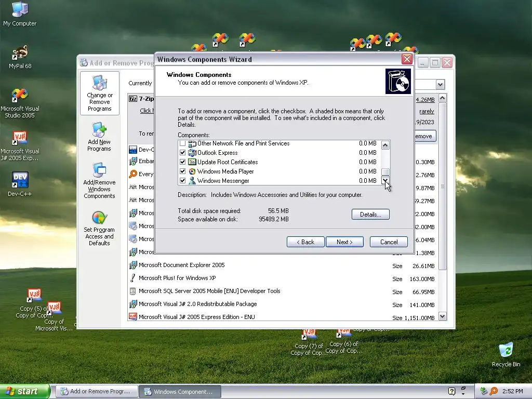The width and height of the screenshot is (532, 399).
Task: Select the Windows Messenger component row
Action: pos(279,180)
